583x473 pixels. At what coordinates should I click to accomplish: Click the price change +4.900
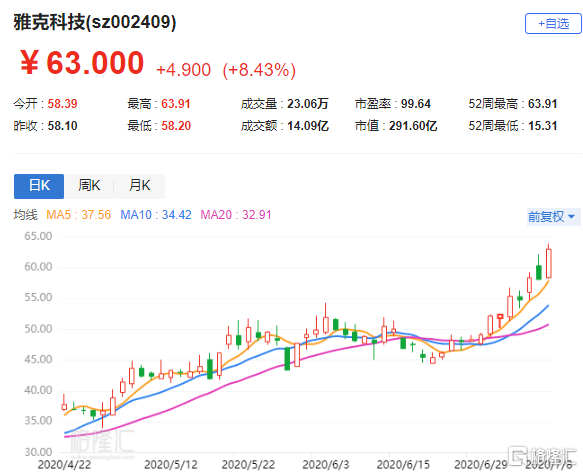coord(183,70)
